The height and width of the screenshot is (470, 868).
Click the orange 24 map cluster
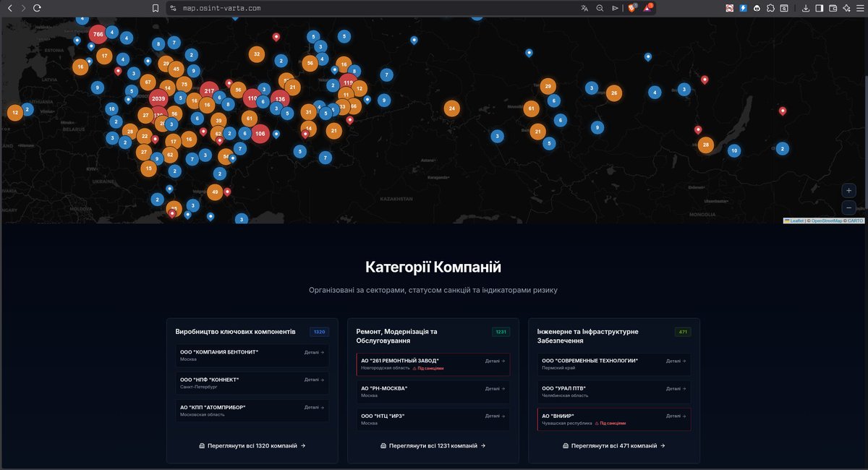point(452,109)
